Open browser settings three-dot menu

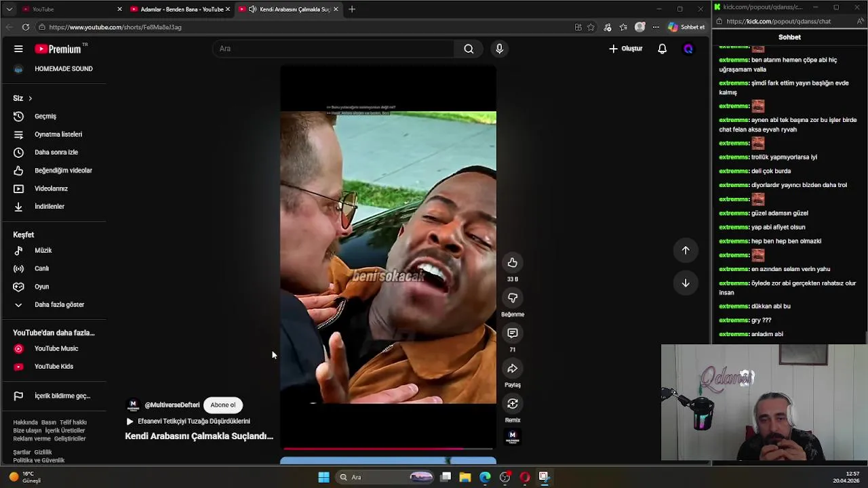656,27
